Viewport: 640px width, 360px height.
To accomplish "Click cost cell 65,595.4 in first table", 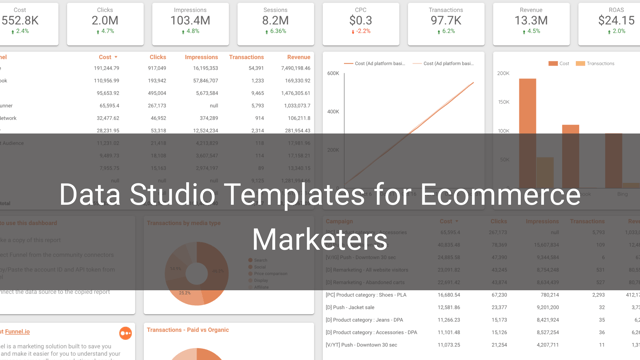I will point(109,106).
